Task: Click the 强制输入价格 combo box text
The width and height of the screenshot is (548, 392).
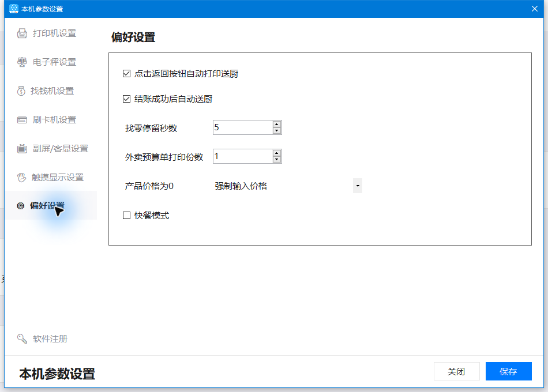Action: click(241, 186)
